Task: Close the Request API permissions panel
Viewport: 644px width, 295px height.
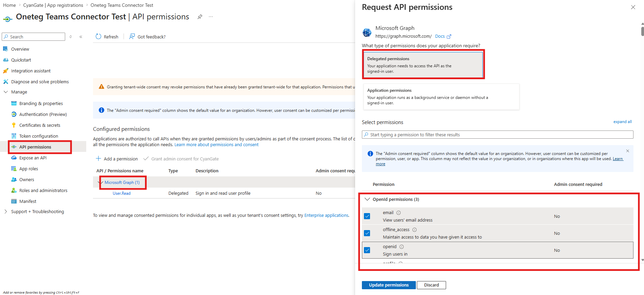Action: tap(633, 7)
